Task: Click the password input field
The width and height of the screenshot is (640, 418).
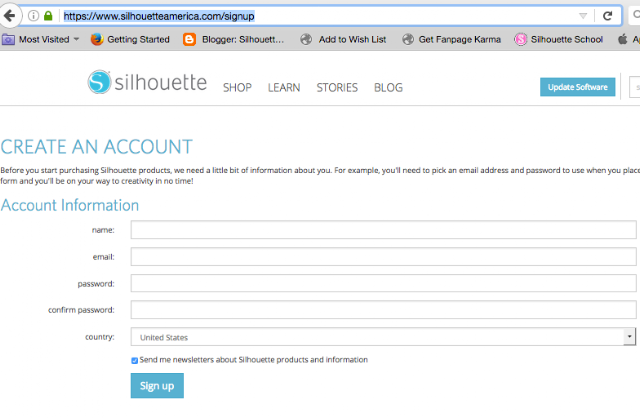Action: tap(383, 283)
